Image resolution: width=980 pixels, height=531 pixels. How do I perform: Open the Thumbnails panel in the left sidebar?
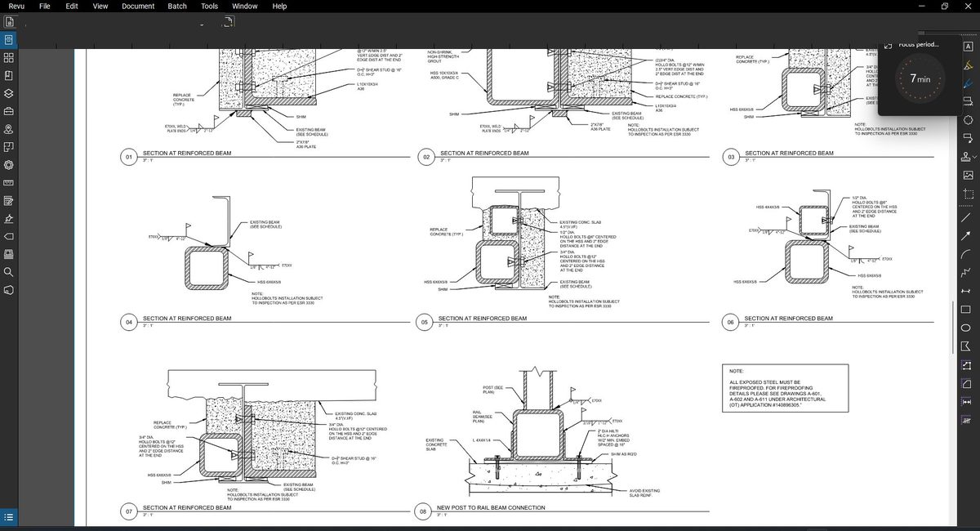11,59
